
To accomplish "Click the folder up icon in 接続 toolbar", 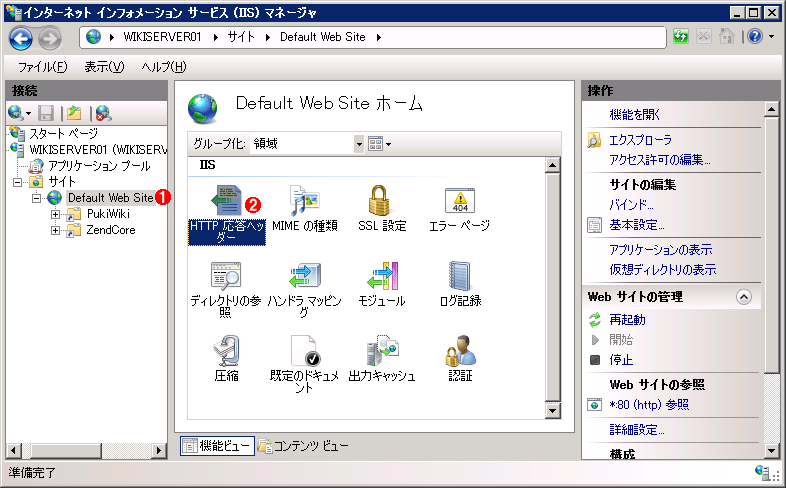I will point(74,113).
